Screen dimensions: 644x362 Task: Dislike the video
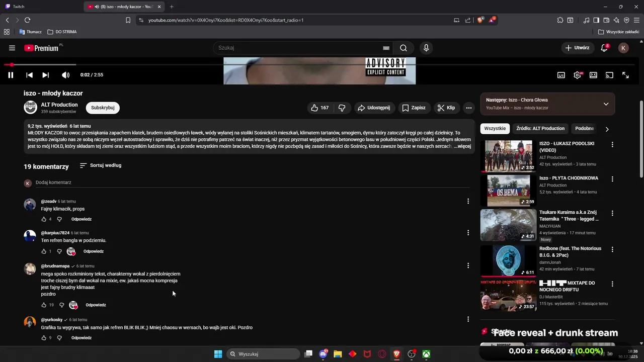[342, 108]
